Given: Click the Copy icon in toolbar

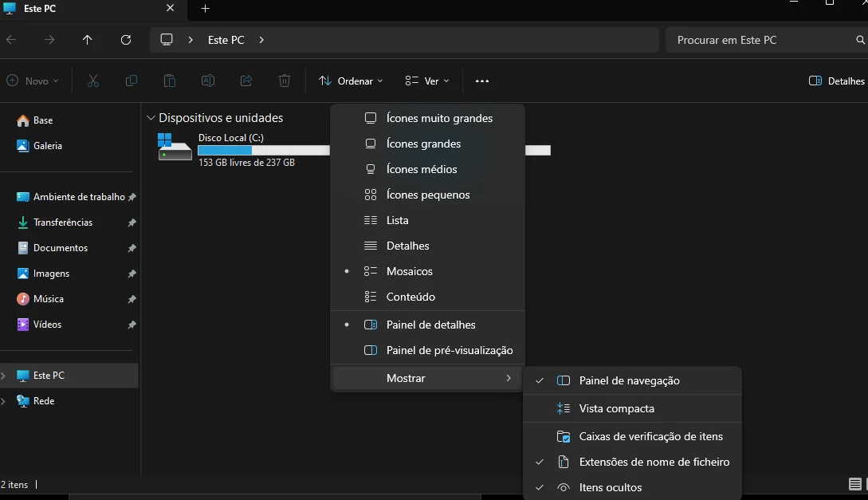Looking at the screenshot, I should (132, 81).
